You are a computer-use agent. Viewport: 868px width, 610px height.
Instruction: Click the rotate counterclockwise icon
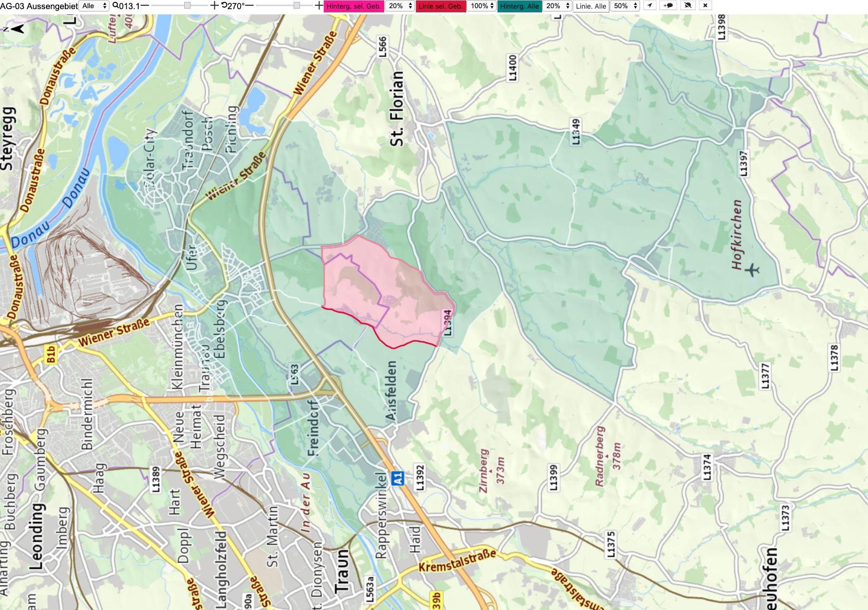pos(224,6)
